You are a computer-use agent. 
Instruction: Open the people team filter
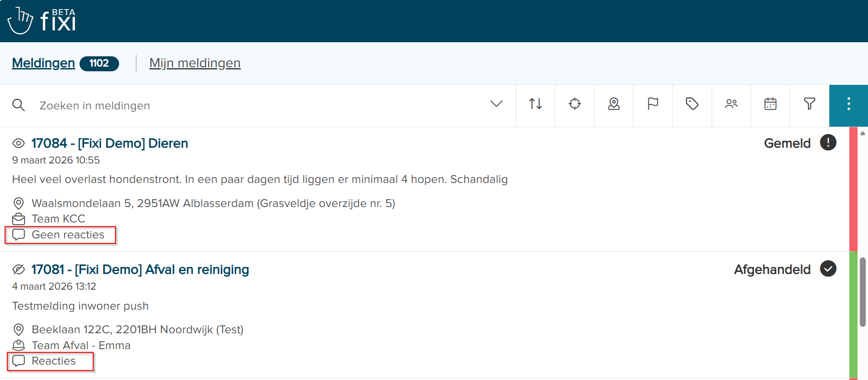[x=731, y=104]
